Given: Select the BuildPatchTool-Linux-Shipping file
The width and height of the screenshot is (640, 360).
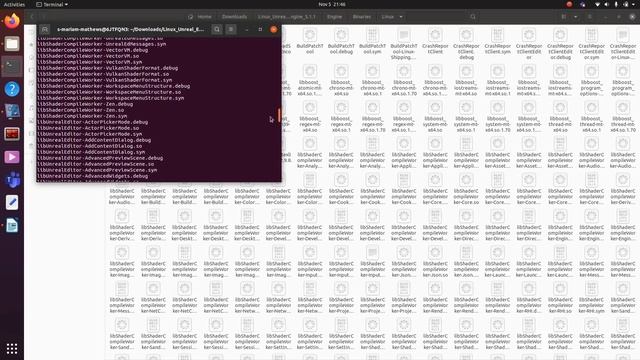Looking at the screenshot, I should [404, 44].
